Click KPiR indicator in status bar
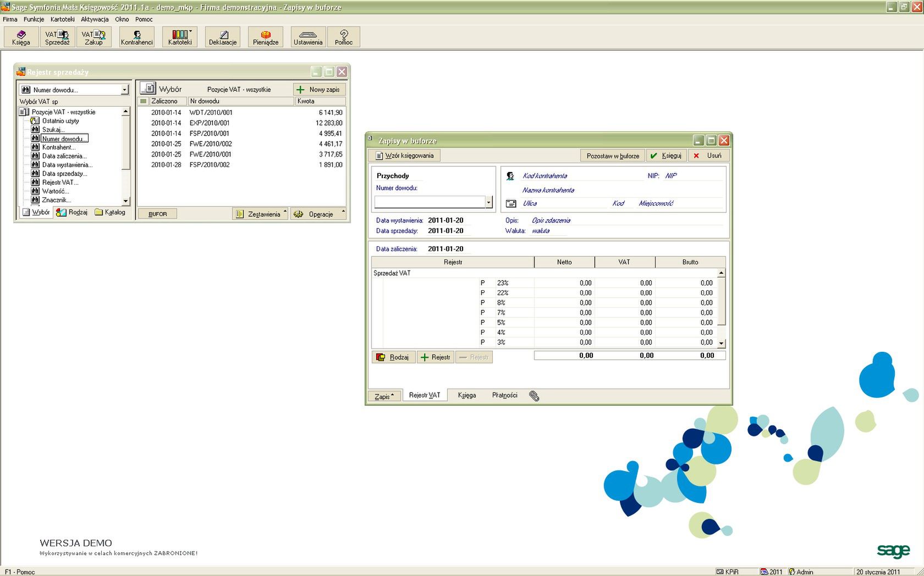The image size is (924, 576). 727,572
